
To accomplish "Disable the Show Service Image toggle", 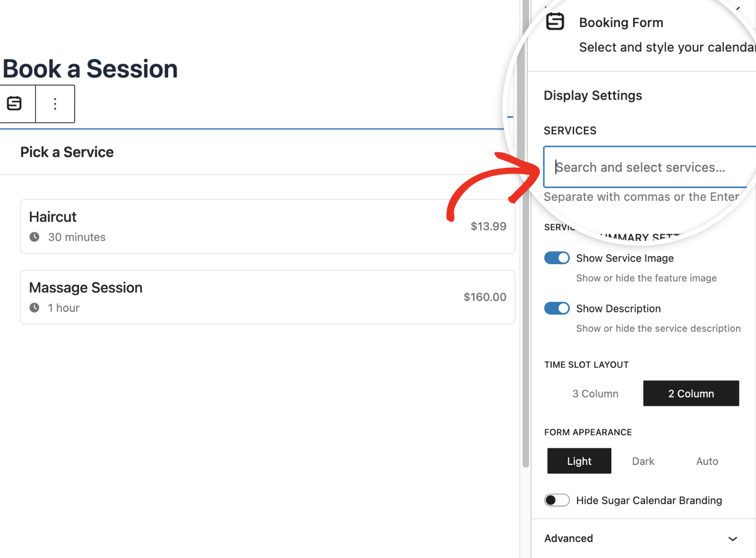I will [x=557, y=258].
